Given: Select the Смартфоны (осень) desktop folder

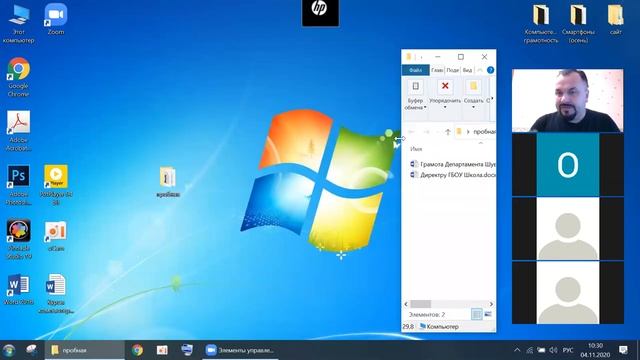Looking at the screenshot, I should coord(578,24).
